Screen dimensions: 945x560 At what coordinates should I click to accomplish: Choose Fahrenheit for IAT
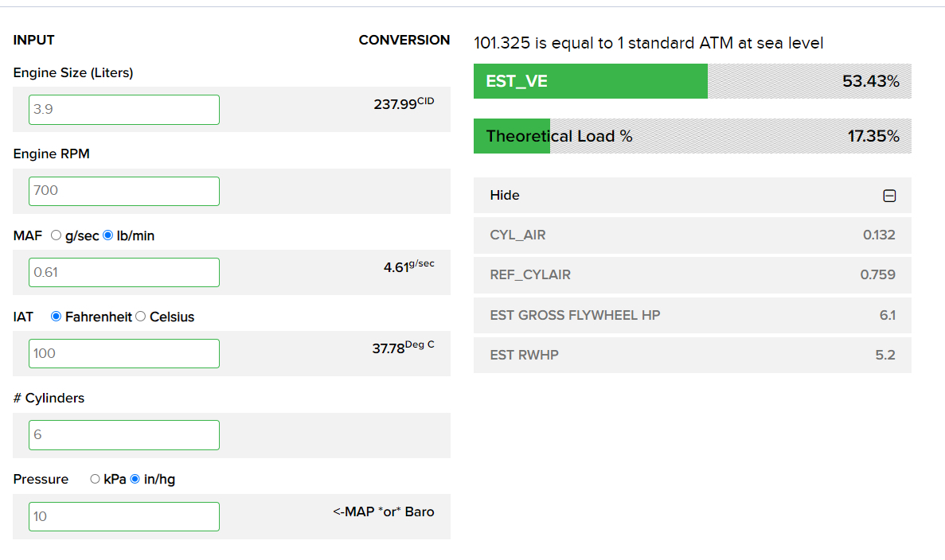(56, 317)
